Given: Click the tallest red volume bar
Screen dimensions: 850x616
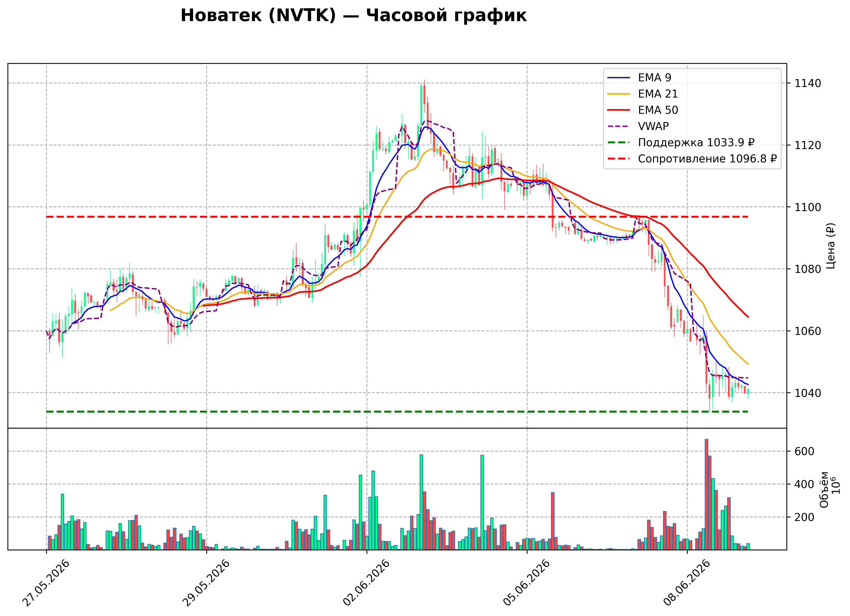Looking at the screenshot, I should [x=707, y=494].
